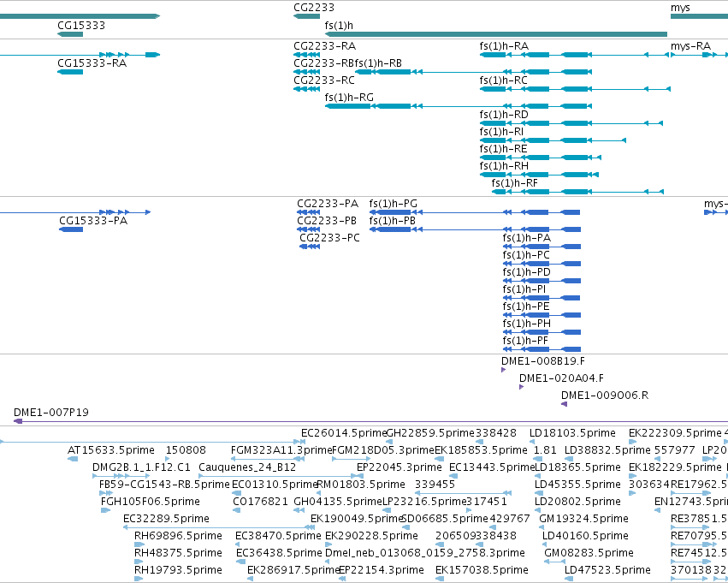Screen dimensions: 728x583
Task: Click the CG2233-RA transcript label
Action: 324,46
